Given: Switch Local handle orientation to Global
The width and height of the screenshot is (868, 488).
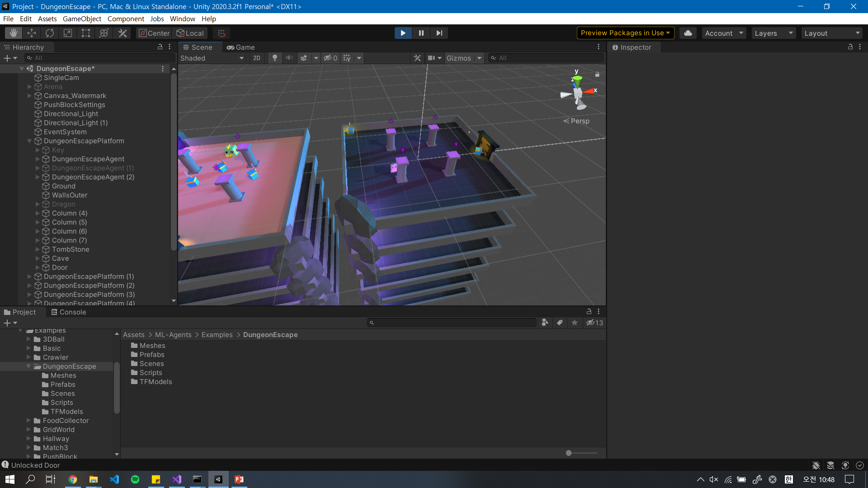Looking at the screenshot, I should 190,33.
